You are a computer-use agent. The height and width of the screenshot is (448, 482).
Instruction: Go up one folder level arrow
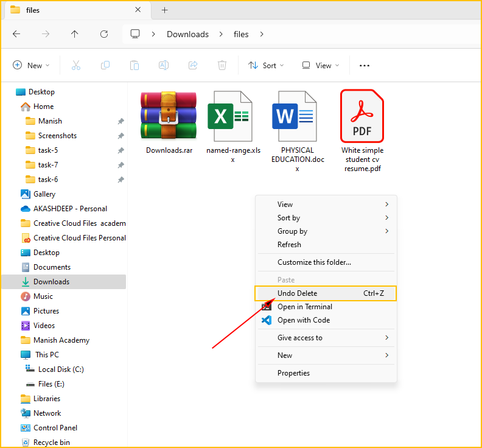(x=75, y=34)
